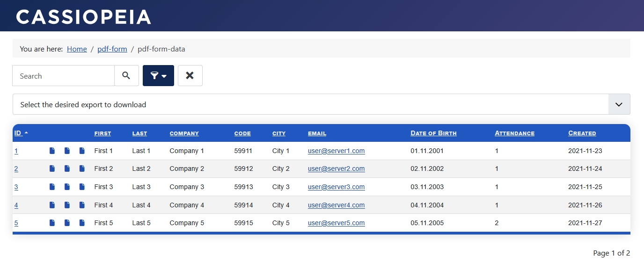
Task: Sort table by Company column header
Action: [184, 133]
